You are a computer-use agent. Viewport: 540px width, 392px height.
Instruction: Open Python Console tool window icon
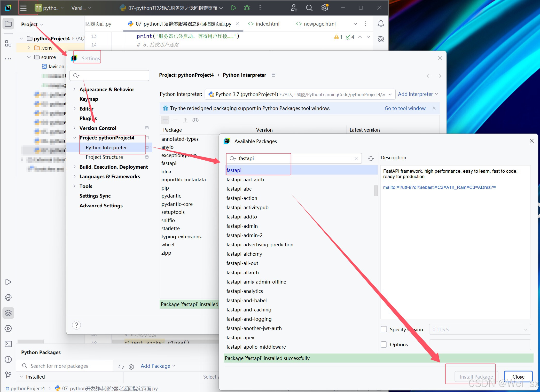(8, 297)
